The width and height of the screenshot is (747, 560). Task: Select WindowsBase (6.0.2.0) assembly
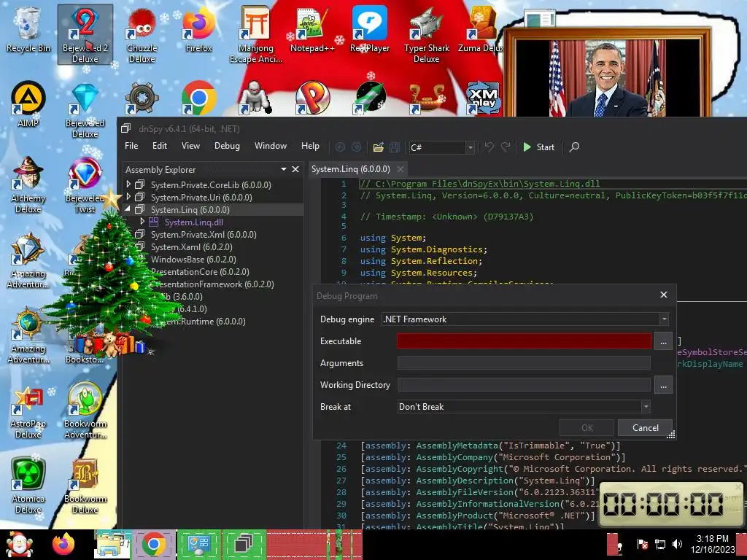[193, 259]
